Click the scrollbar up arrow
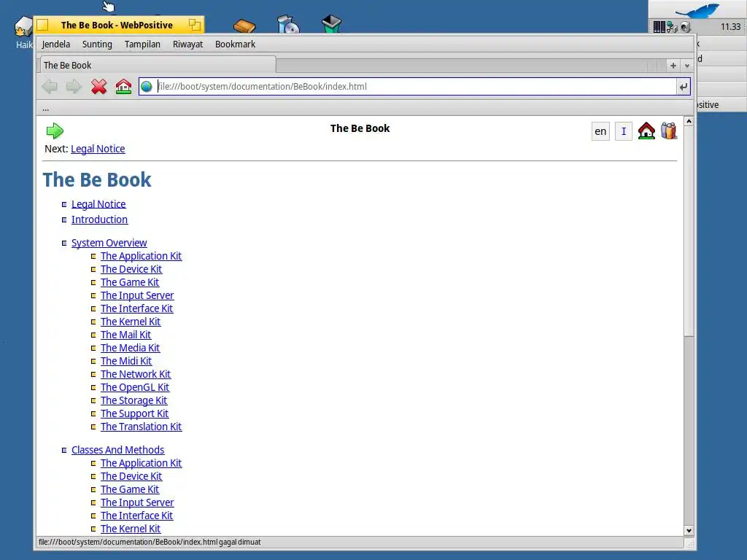The width and height of the screenshot is (747, 560). tap(689, 122)
